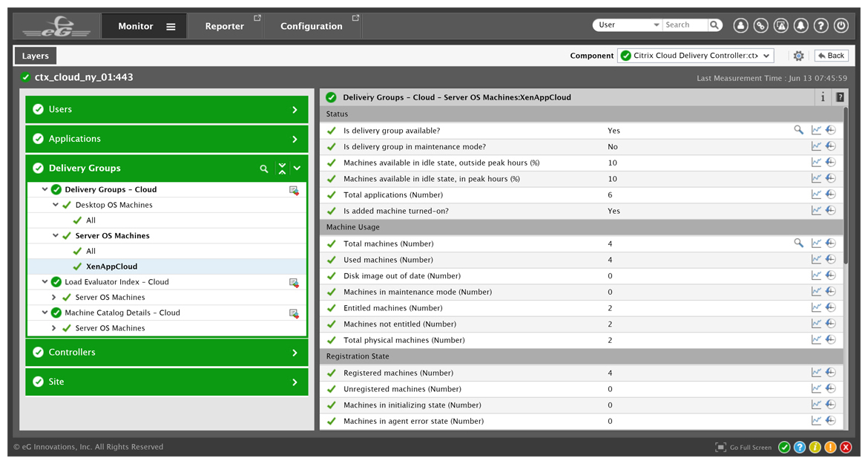The width and height of the screenshot is (868, 464).
Task: Click in the Search input field
Action: tap(685, 25)
